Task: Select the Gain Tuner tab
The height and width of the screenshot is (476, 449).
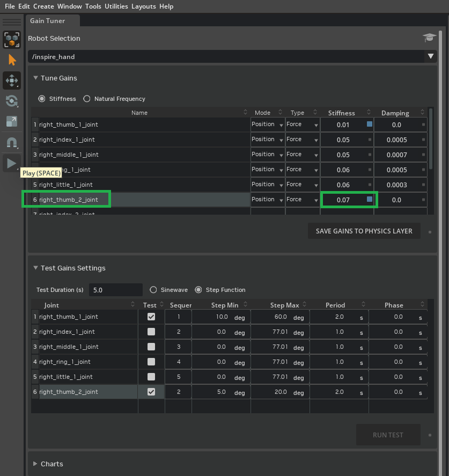Action: click(47, 20)
